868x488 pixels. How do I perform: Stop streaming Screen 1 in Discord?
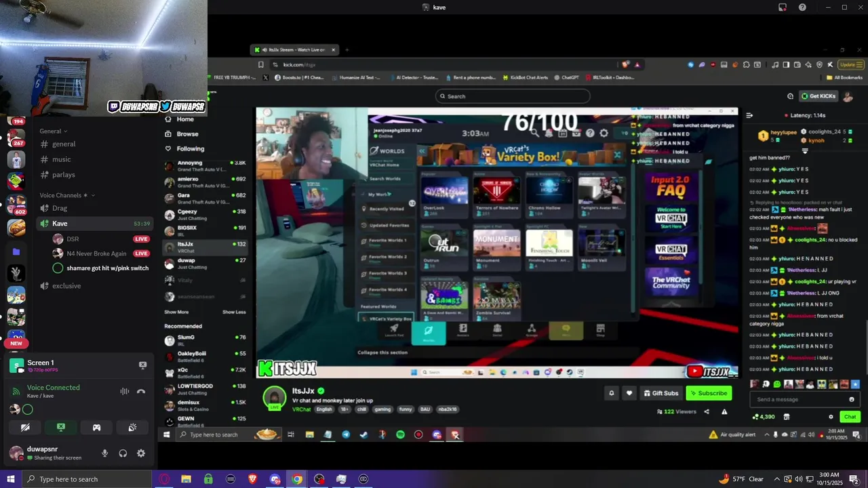coord(142,365)
